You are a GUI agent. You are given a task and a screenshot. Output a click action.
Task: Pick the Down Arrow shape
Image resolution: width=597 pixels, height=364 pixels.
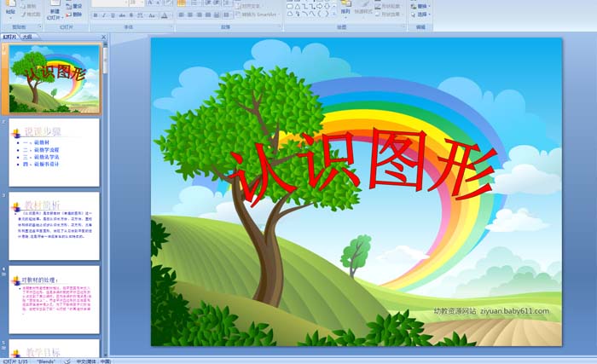[327, 7]
